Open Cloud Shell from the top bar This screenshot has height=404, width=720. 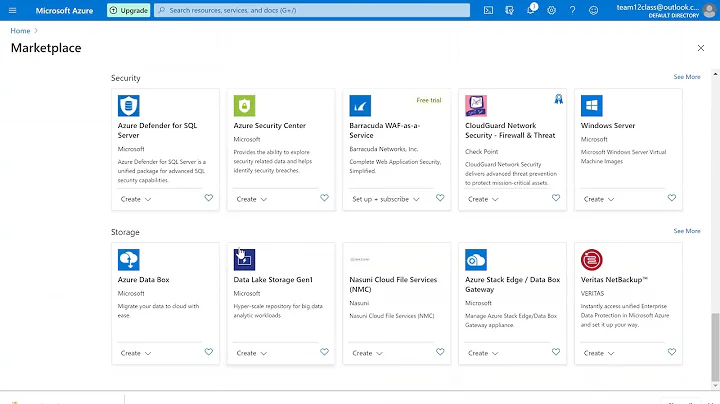click(x=488, y=10)
